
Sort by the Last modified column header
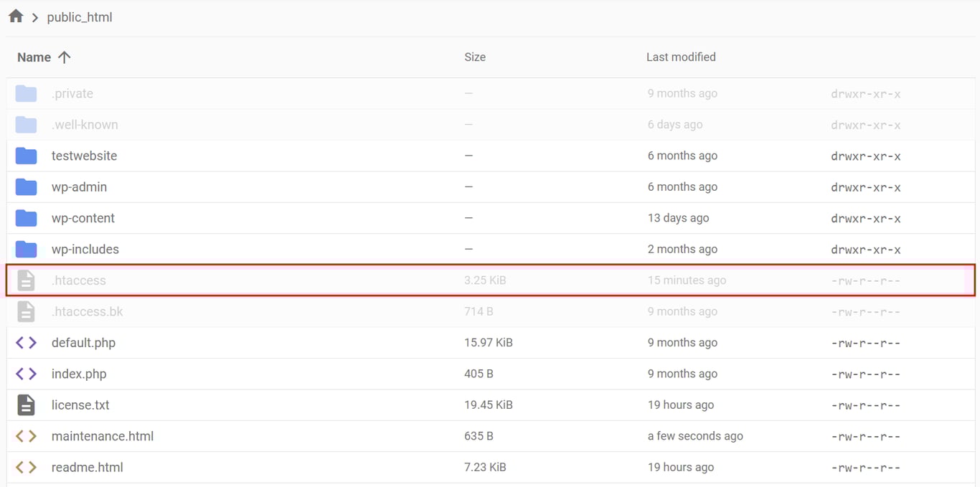pos(680,57)
